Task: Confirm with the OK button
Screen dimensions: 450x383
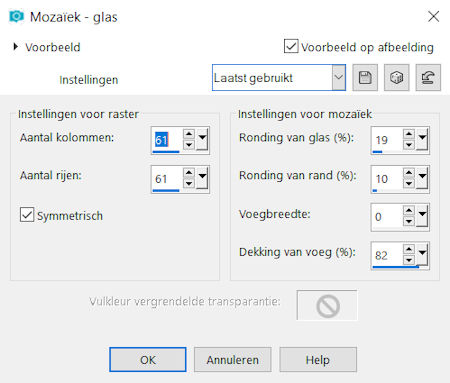Action: 148,360
